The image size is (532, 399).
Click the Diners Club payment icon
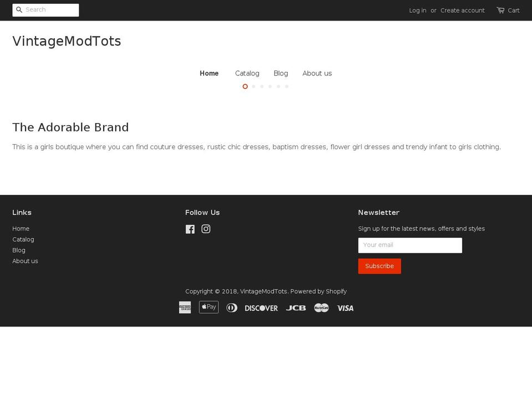pos(232,308)
